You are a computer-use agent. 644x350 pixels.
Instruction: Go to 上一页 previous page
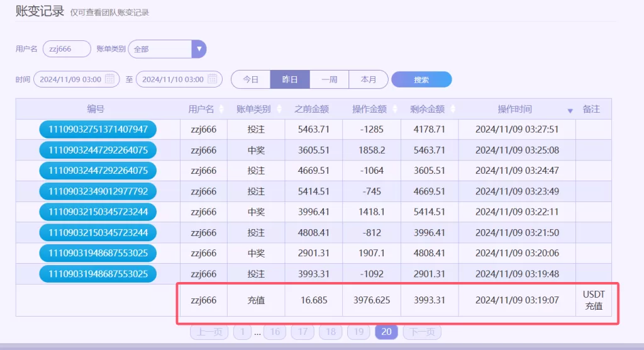click(x=209, y=332)
